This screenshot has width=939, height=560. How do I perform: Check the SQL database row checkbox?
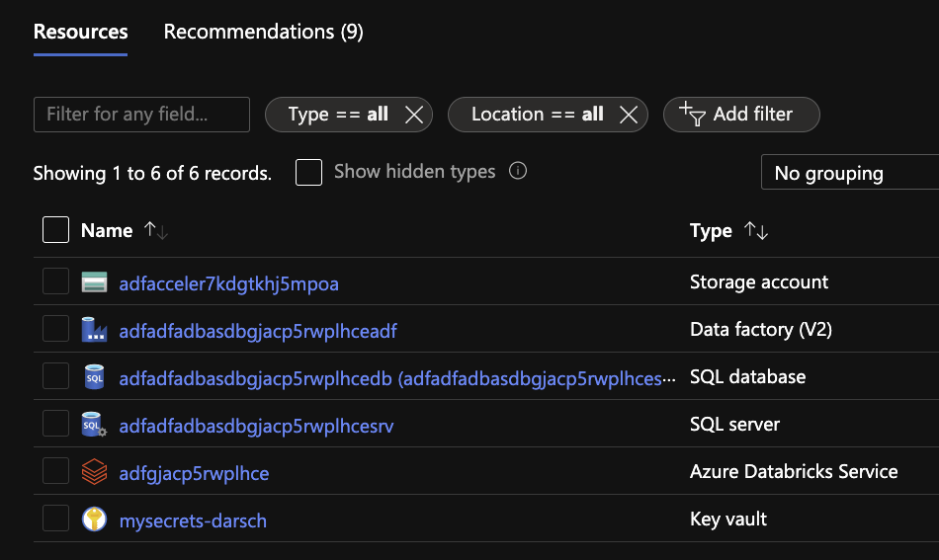pos(55,375)
